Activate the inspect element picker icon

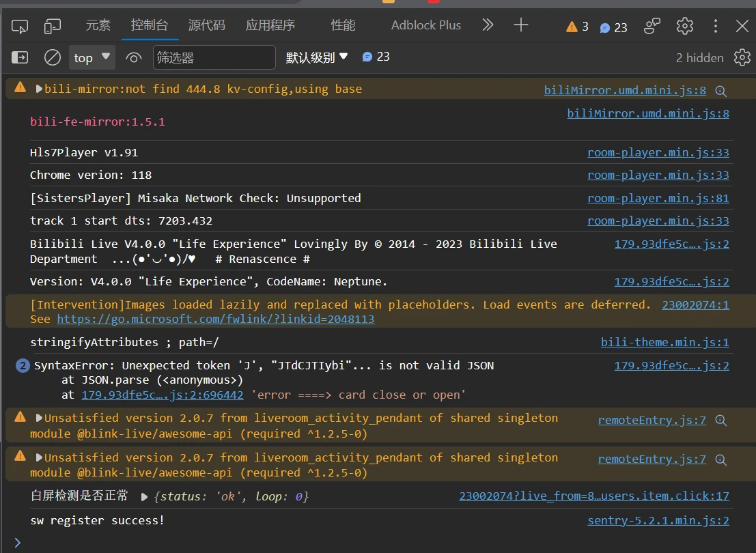click(20, 26)
